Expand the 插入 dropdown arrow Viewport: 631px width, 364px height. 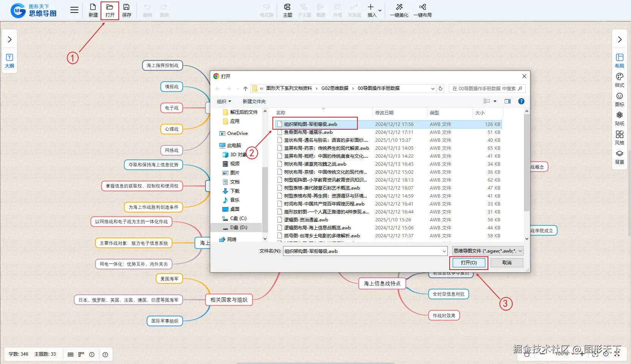(x=380, y=10)
